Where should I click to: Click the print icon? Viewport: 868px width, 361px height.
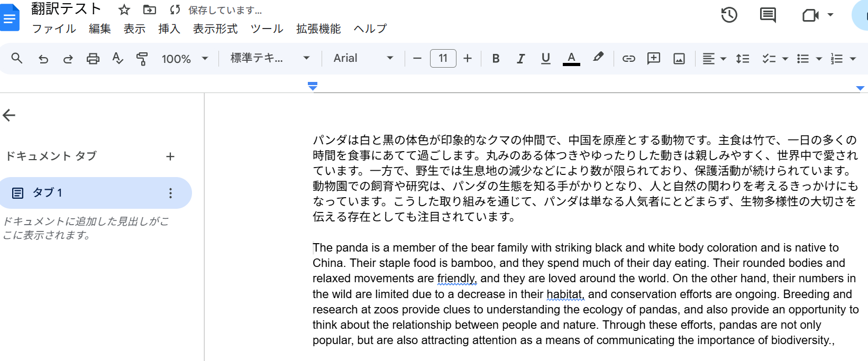pyautogui.click(x=93, y=59)
